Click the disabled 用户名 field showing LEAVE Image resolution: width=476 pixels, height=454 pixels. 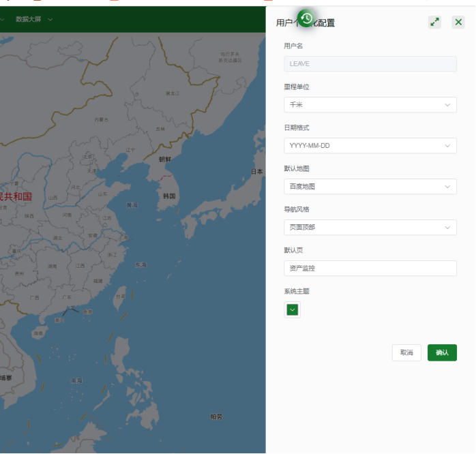click(370, 64)
